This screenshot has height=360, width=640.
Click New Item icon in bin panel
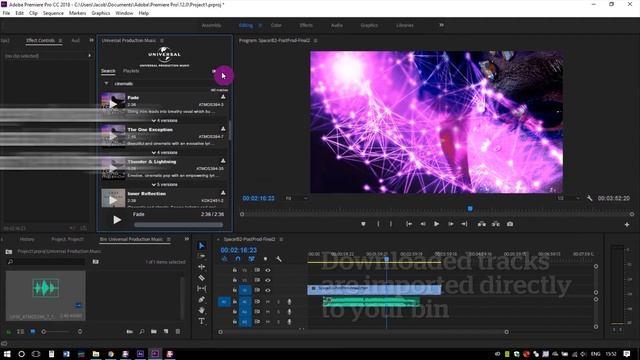[166, 331]
